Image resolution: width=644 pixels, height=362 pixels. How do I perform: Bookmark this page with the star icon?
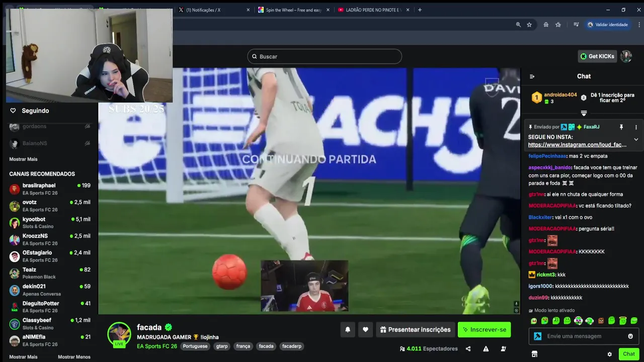(x=529, y=25)
